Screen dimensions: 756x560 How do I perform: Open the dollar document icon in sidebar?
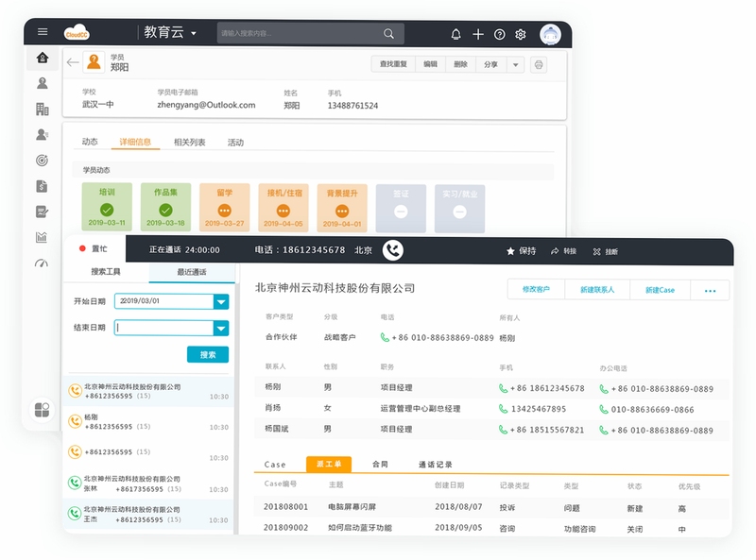pyautogui.click(x=42, y=186)
